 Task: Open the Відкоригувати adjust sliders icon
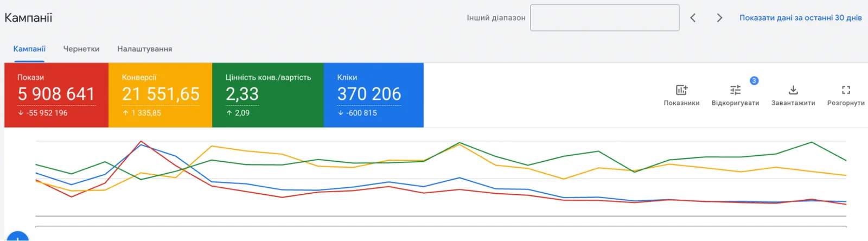click(735, 90)
